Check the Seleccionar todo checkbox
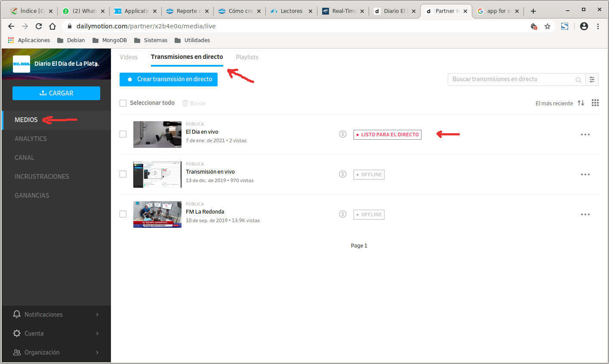The height and width of the screenshot is (364, 609). (123, 103)
